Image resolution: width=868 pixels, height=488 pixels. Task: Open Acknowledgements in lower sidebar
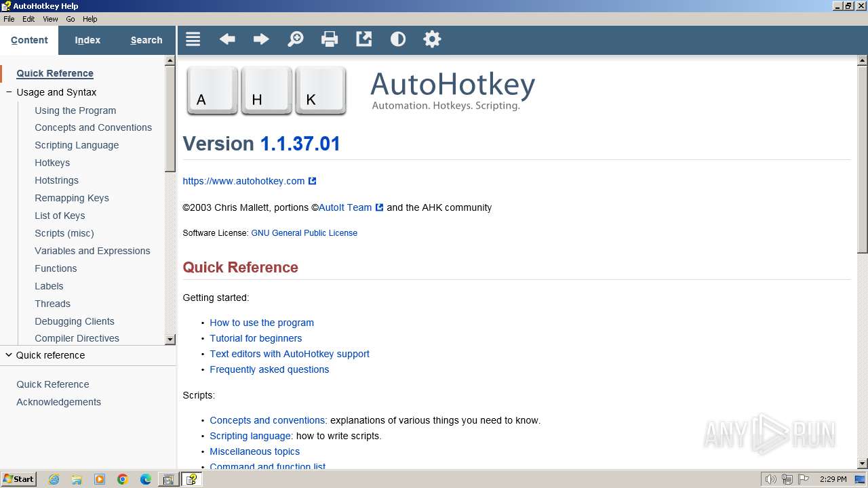coord(58,402)
